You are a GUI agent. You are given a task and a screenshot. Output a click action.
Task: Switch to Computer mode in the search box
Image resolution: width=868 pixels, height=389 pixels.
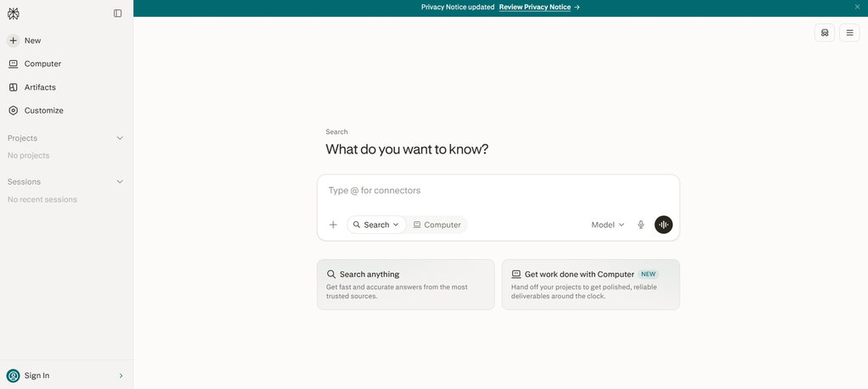[437, 225]
